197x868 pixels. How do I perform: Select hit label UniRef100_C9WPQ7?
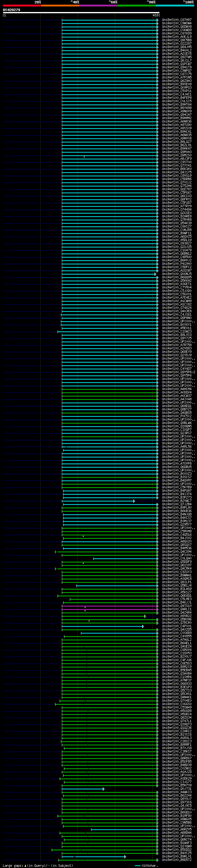pos(176,71)
